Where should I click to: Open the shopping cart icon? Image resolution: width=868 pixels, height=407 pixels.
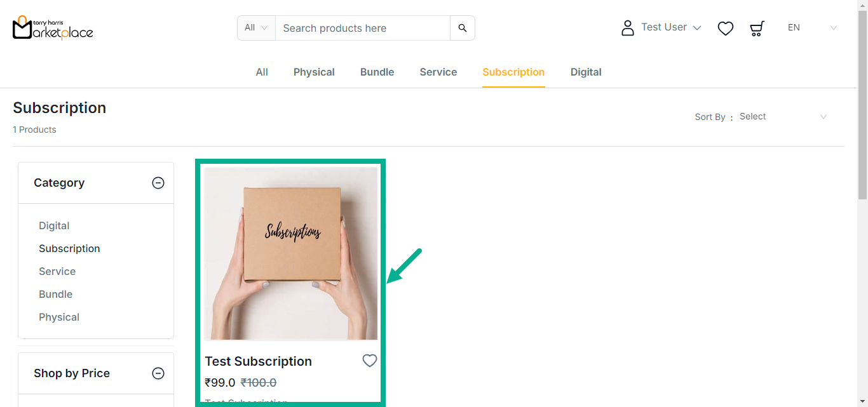(757, 29)
